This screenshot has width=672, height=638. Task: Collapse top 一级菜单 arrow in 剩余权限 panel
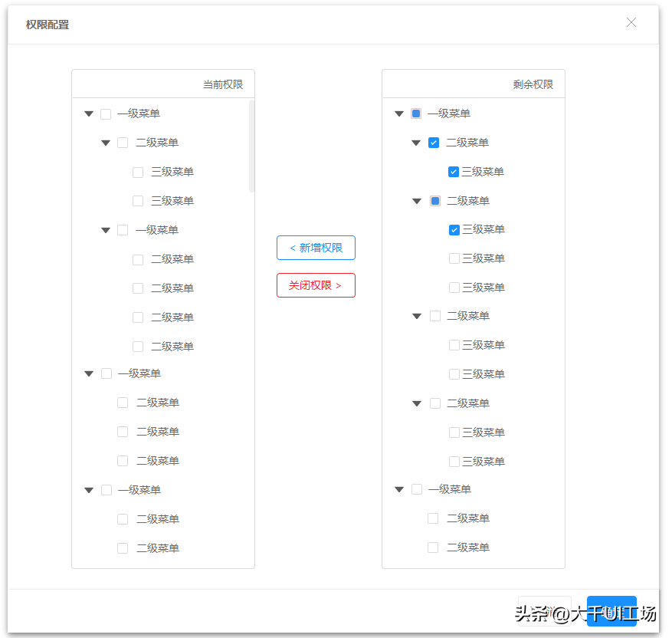click(399, 113)
